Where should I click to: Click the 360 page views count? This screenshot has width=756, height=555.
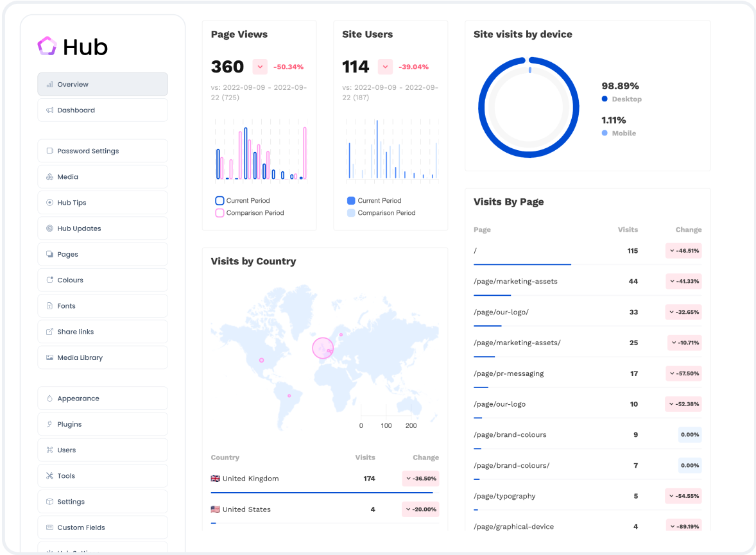pyautogui.click(x=228, y=67)
